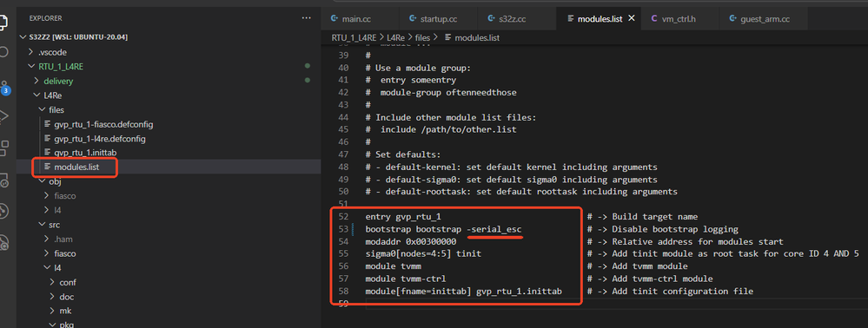
Task: Click files breadcrumb segment
Action: (421, 37)
